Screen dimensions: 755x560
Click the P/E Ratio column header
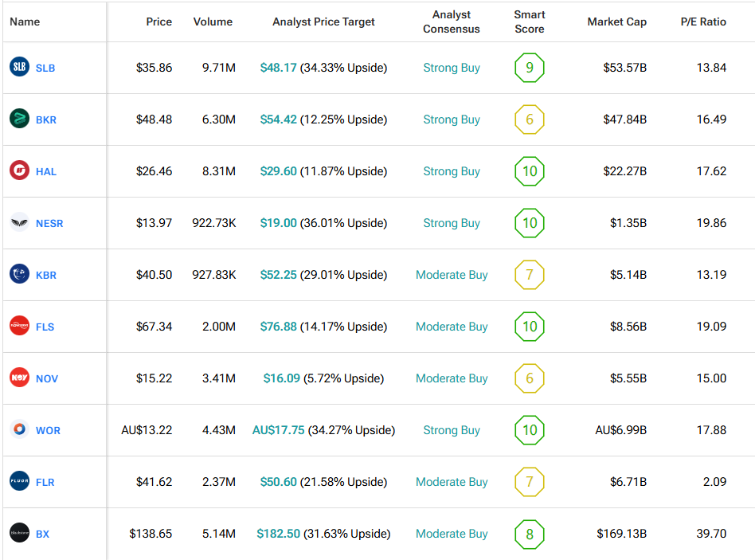pyautogui.click(x=702, y=22)
